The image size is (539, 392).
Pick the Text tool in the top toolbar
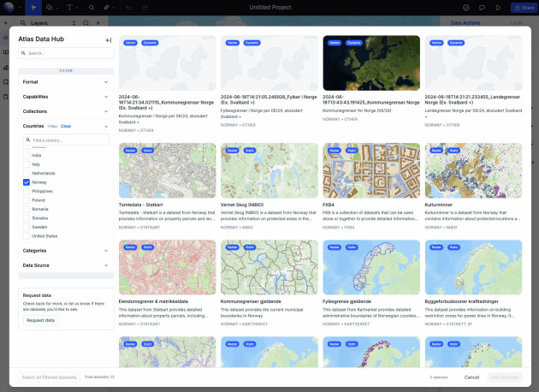[69, 7]
